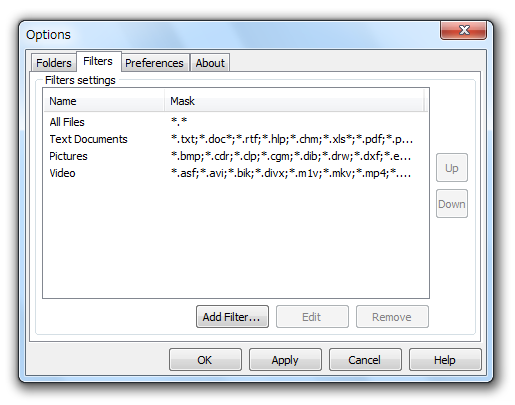Screen dimensions: 515x405
Task: Switch to the Folders tab
Action: coord(54,63)
